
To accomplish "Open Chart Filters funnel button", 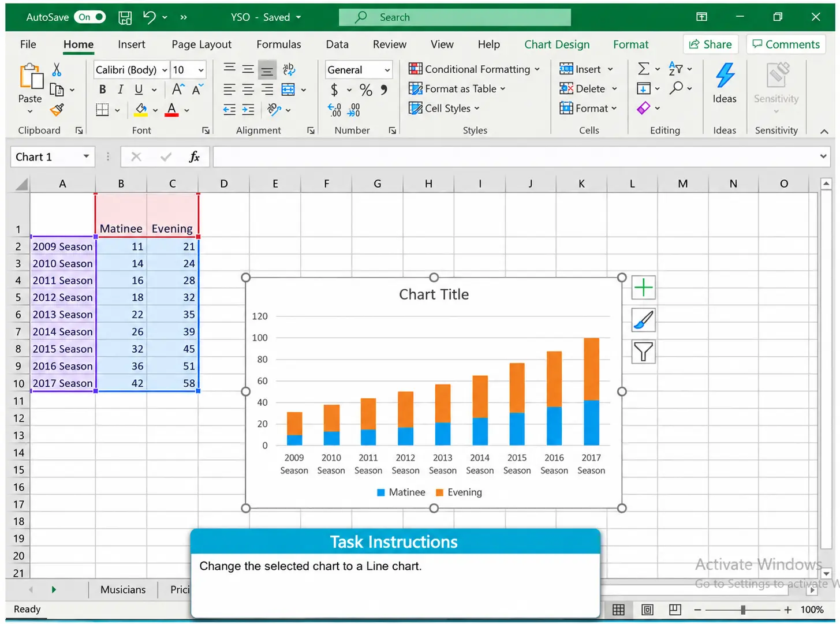I will click(x=643, y=352).
